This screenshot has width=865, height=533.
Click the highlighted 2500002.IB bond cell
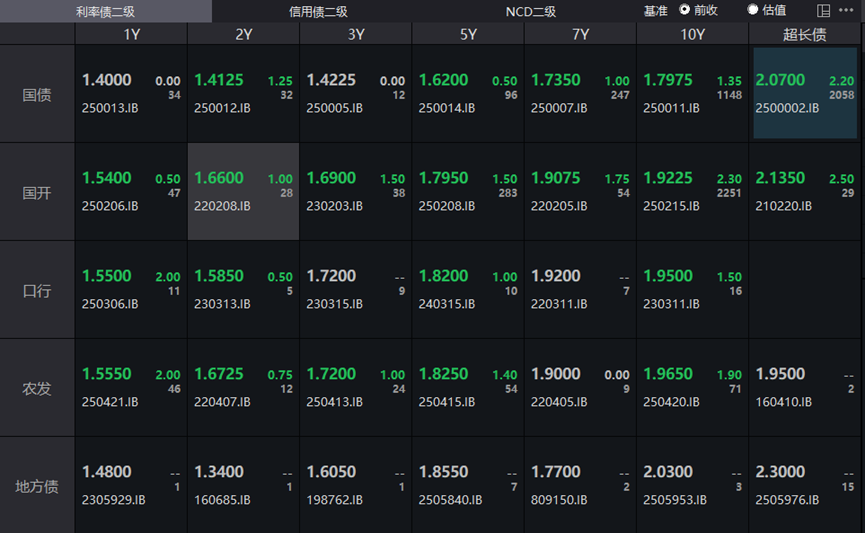[805, 94]
